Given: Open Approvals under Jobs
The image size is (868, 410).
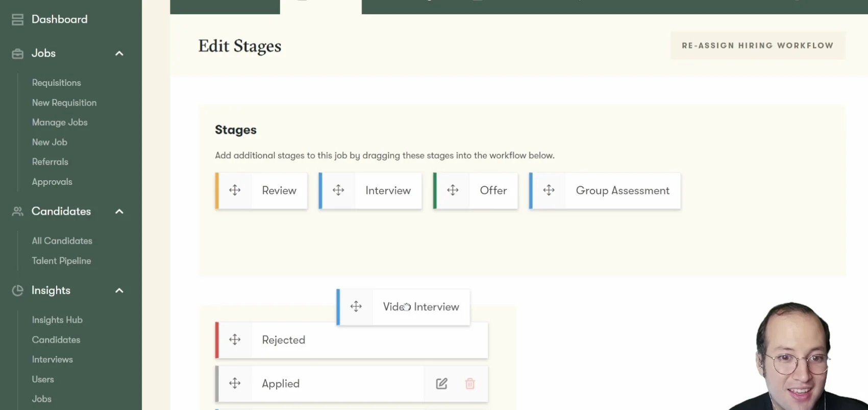Looking at the screenshot, I should pos(52,182).
